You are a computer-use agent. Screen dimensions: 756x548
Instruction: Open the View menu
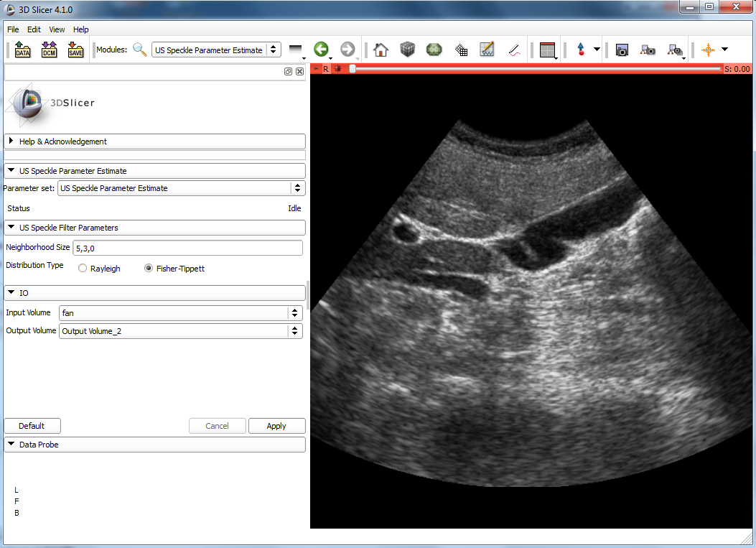tap(57, 29)
